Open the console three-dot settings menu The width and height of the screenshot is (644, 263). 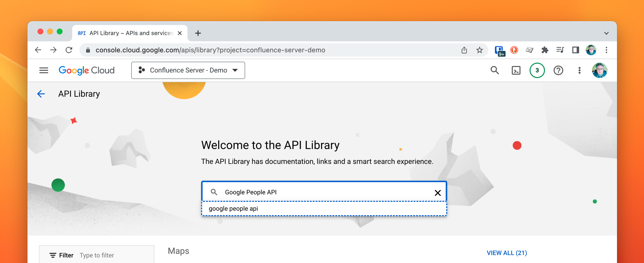pyautogui.click(x=579, y=70)
